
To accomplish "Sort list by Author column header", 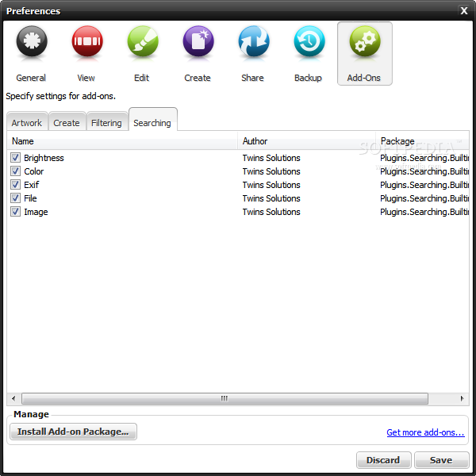I will [306, 141].
